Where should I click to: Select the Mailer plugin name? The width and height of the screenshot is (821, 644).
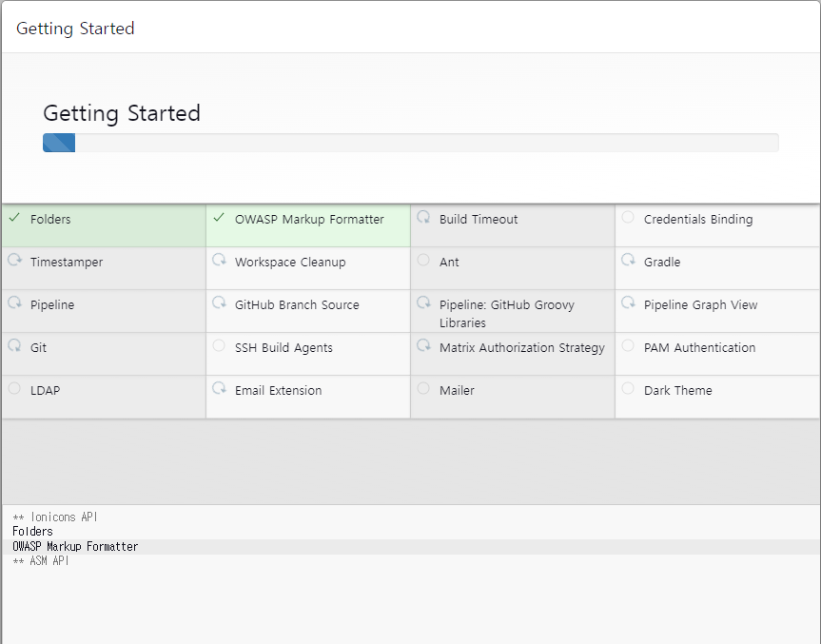457,391
